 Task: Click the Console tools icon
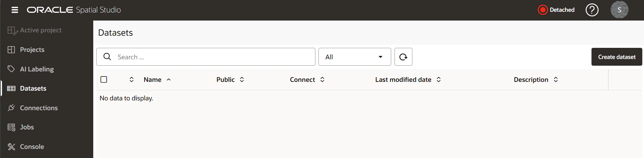click(11, 147)
